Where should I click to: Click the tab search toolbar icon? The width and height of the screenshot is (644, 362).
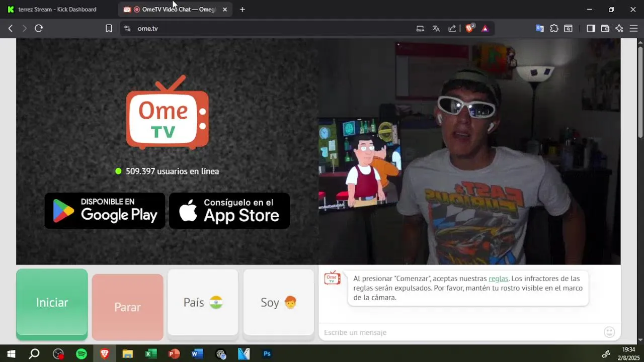[x=568, y=29]
